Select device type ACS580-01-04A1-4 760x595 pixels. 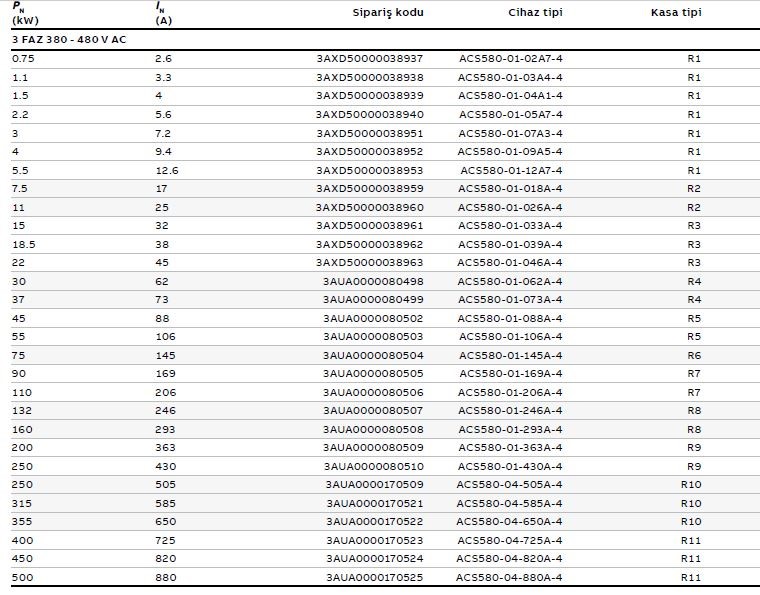pyautogui.click(x=510, y=95)
